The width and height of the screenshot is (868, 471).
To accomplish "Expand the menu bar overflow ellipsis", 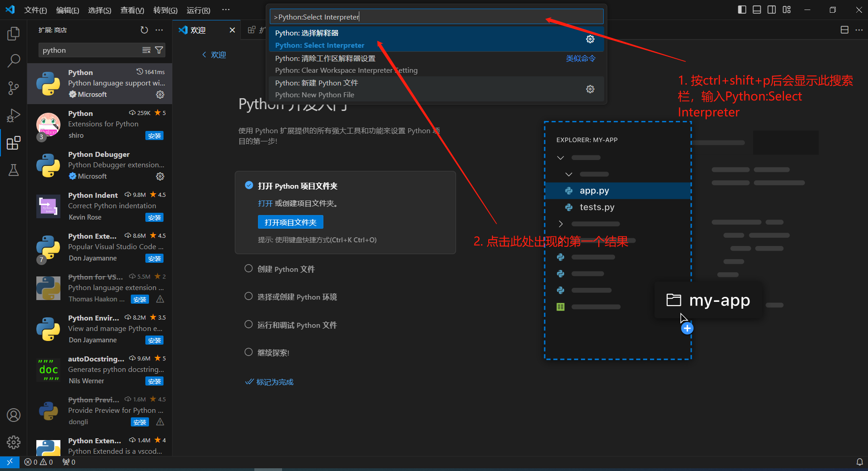I will (226, 10).
